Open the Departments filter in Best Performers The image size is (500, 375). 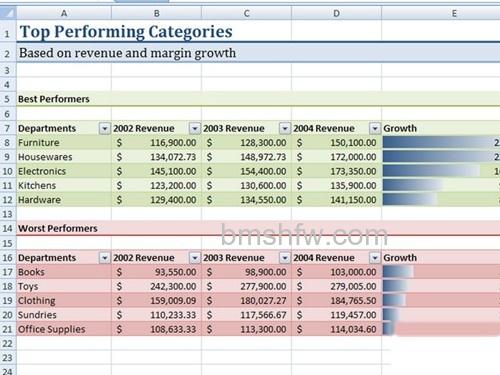[x=104, y=128]
